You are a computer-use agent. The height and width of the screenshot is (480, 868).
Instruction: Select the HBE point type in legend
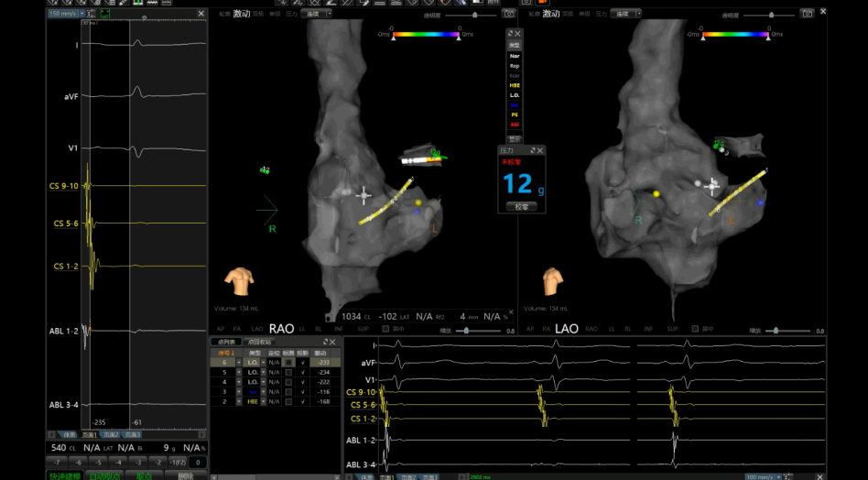(515, 86)
